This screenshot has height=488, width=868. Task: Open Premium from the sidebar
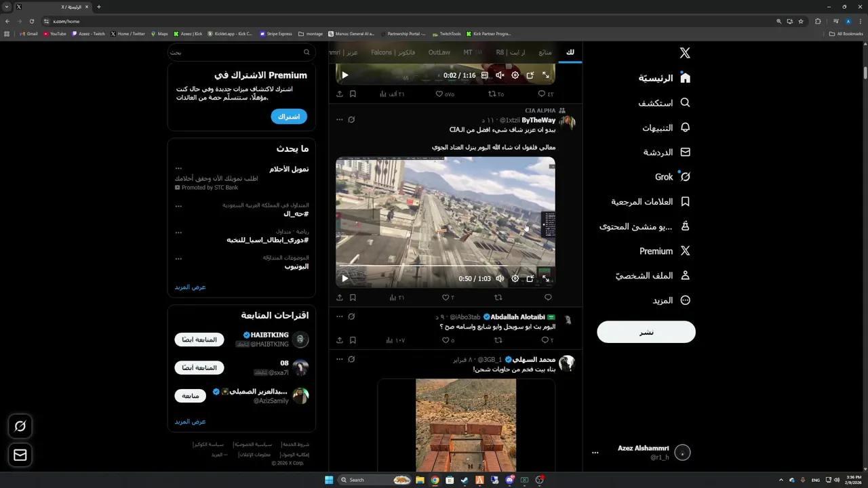pyautogui.click(x=665, y=251)
